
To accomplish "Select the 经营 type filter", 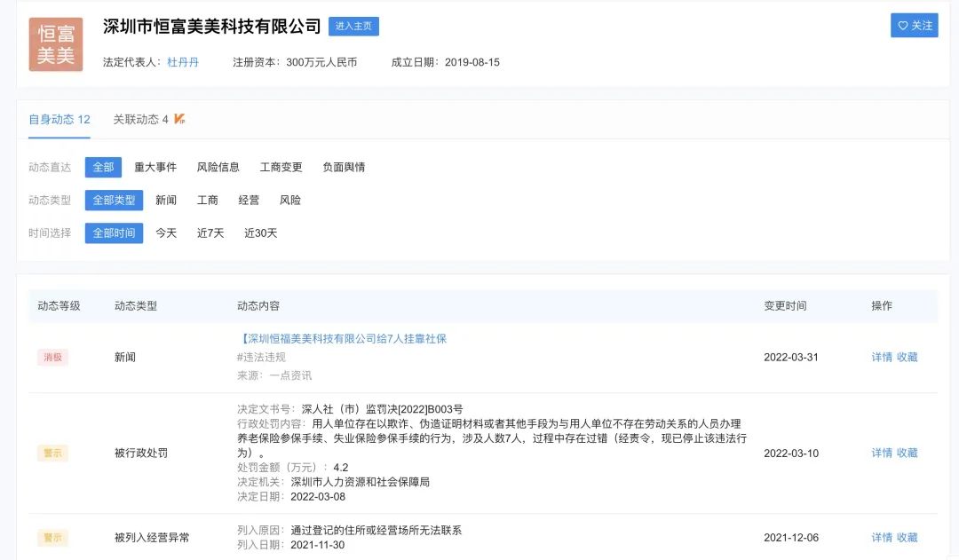I will click(249, 200).
